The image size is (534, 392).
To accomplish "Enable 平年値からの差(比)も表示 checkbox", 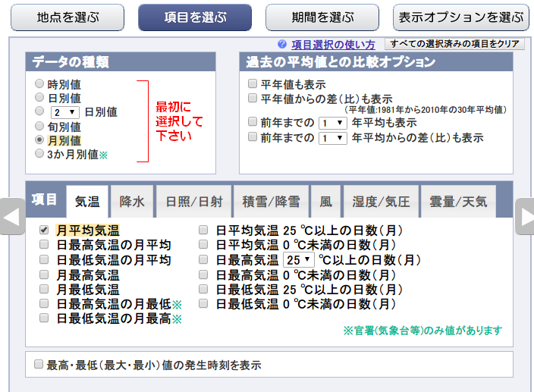I will point(253,98).
